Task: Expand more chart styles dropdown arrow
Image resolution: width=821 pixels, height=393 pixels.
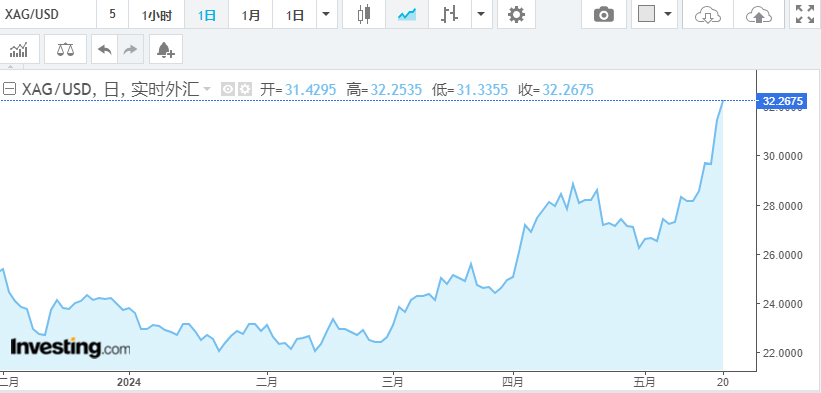Action: (481, 14)
